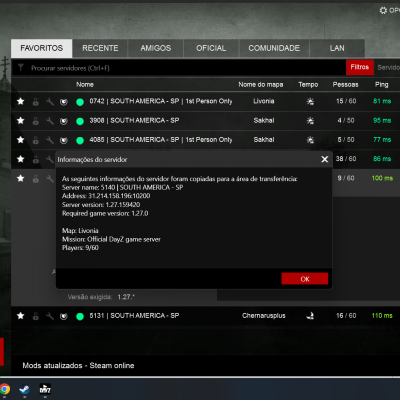Image resolution: width=400 pixels, height=400 pixels.
Task: Sort servers by Tempo column
Action: tap(308, 85)
